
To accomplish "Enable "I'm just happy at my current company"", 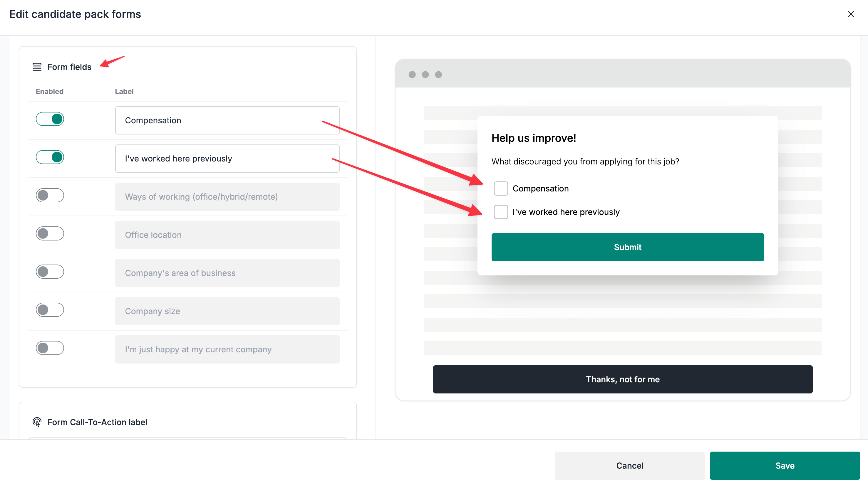I will [50, 348].
